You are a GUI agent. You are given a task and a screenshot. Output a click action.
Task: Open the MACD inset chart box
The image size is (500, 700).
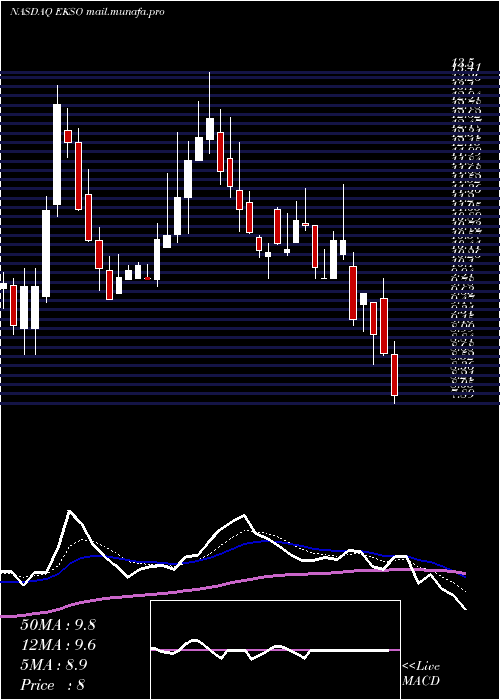click(275, 650)
